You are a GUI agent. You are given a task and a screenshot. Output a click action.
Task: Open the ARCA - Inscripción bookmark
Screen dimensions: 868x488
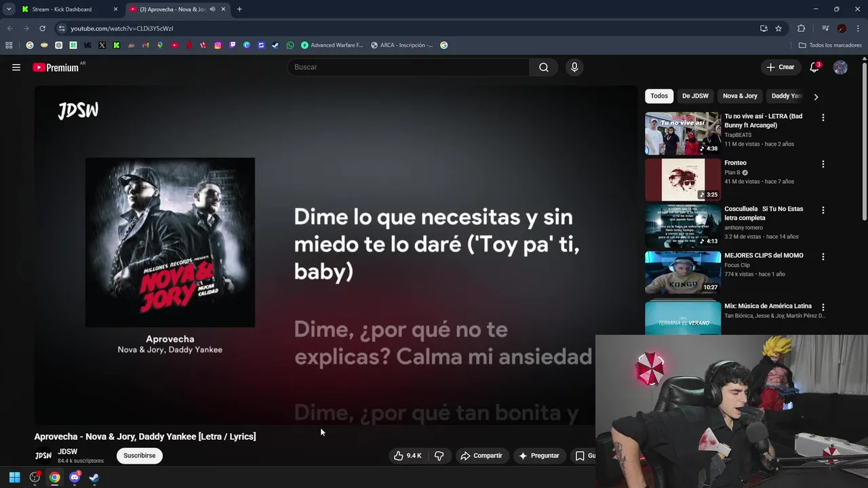[401, 45]
